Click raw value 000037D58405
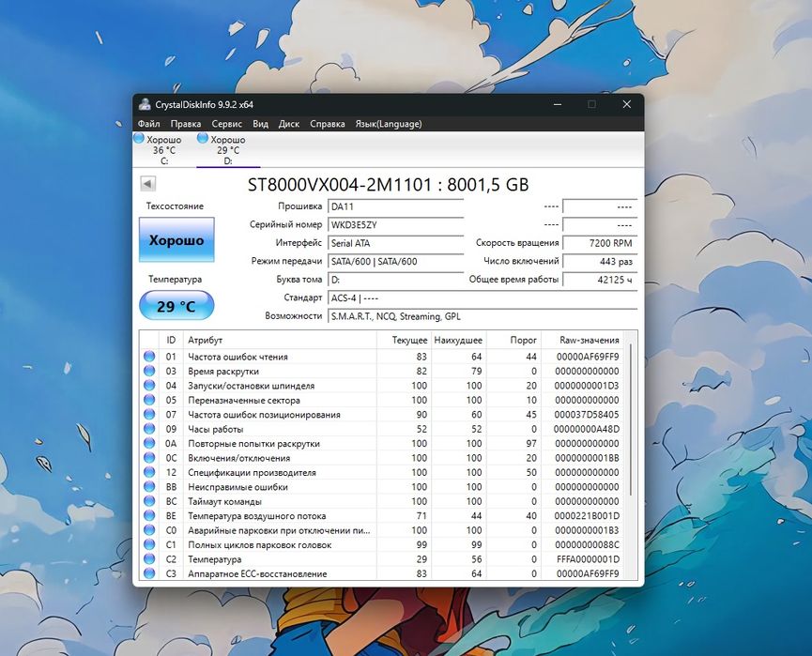Viewport: 812px width, 656px height. [x=586, y=415]
